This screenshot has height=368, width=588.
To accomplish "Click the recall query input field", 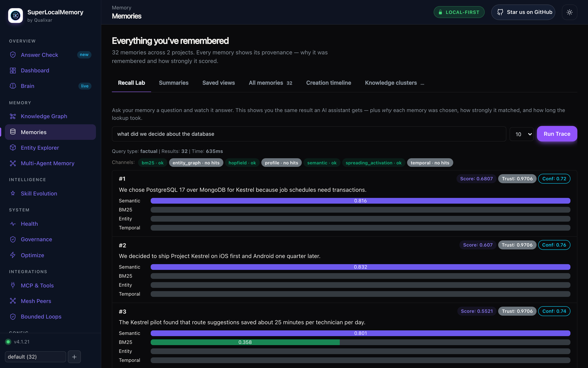I will click(x=309, y=134).
